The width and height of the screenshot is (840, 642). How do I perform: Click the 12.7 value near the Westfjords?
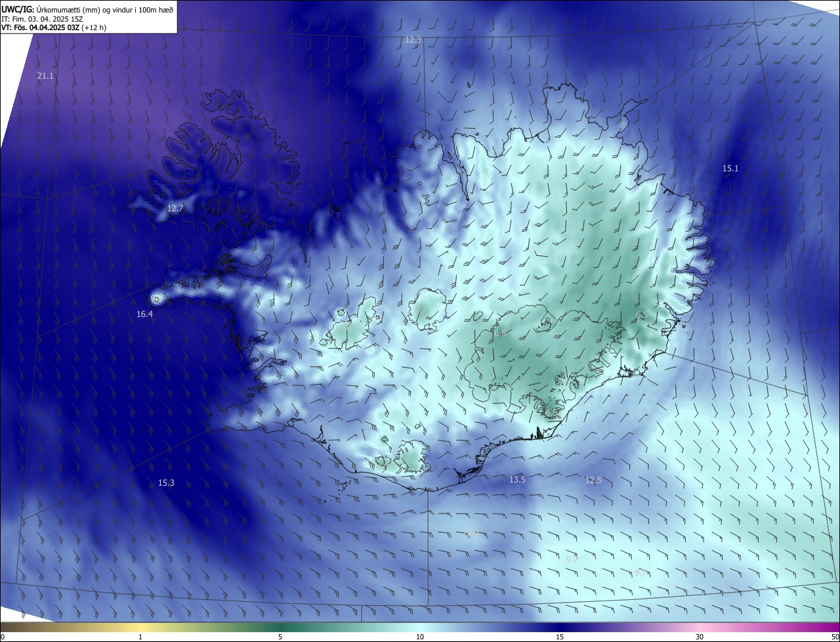point(175,208)
